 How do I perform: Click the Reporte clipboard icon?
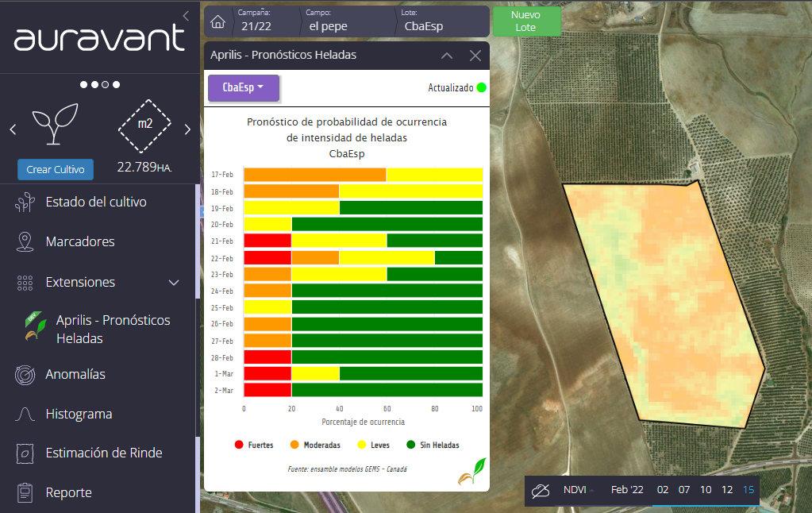coord(25,493)
